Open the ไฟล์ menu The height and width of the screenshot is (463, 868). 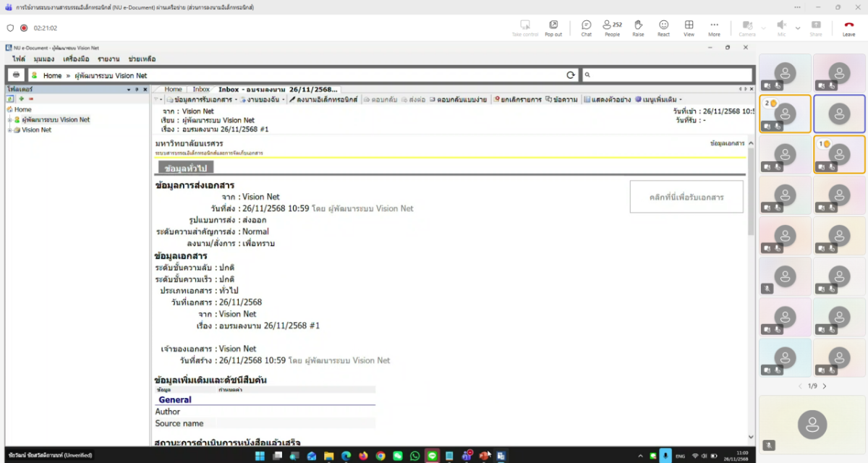pos(18,59)
